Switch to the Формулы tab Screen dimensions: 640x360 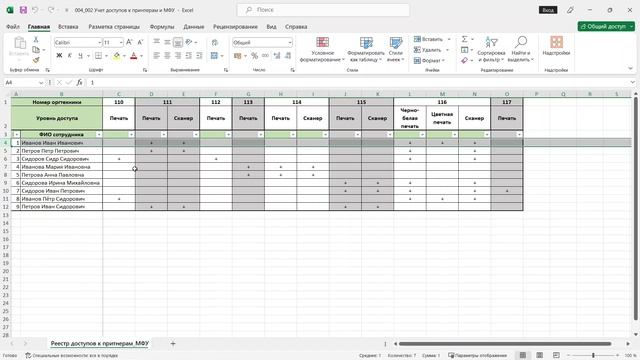click(162, 27)
